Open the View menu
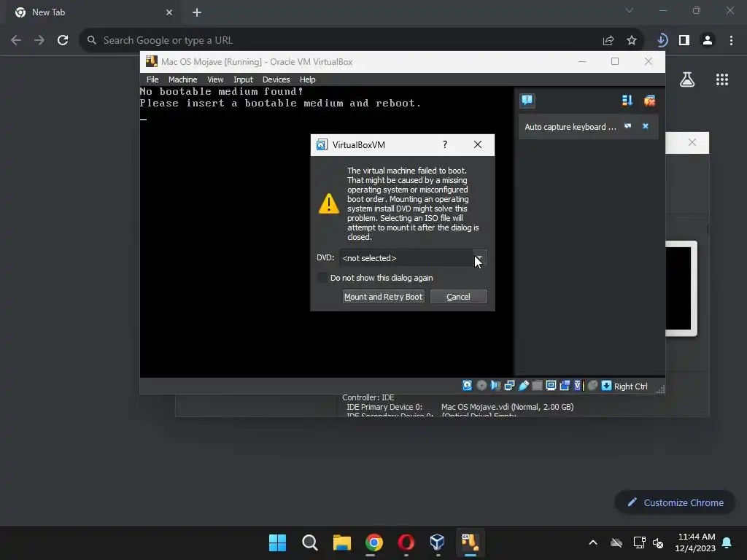 pos(215,79)
